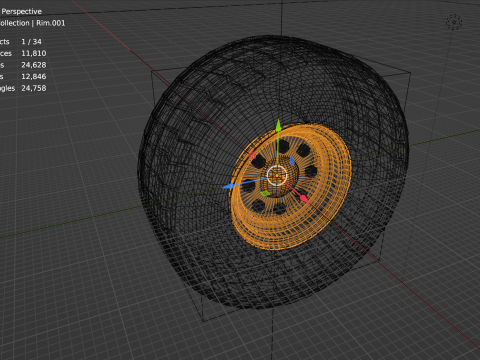Click the blue plane handle of the gizmo
The width and height of the screenshot is (480, 360).
click(x=292, y=161)
